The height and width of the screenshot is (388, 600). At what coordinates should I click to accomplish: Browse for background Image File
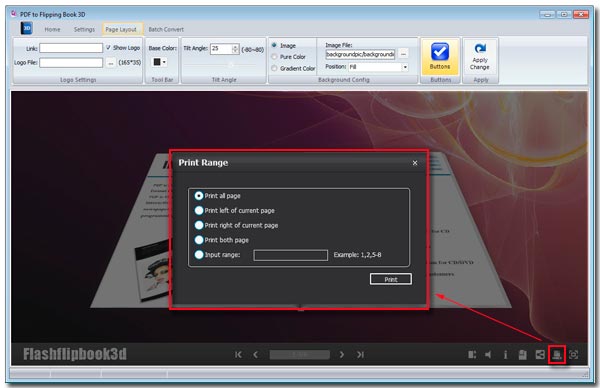tap(403, 54)
